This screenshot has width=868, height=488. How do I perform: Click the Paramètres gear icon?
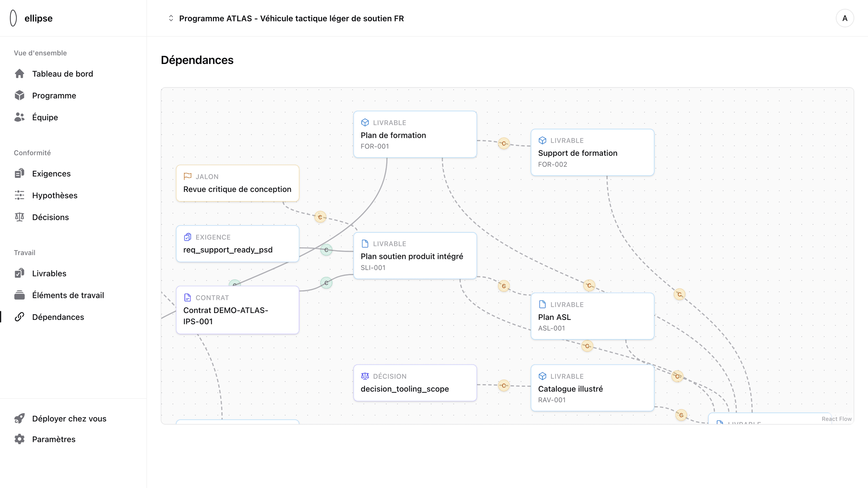pyautogui.click(x=20, y=439)
